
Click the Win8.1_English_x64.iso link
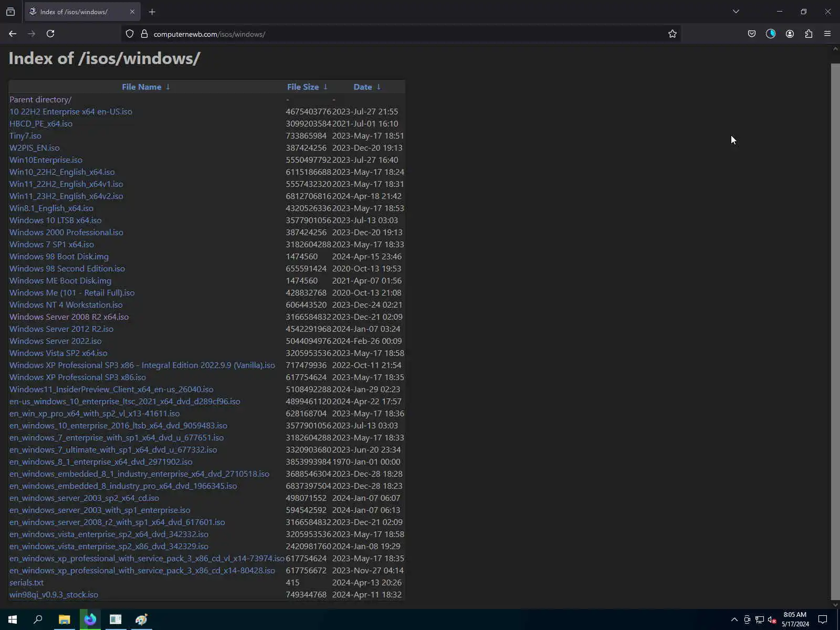51,208
